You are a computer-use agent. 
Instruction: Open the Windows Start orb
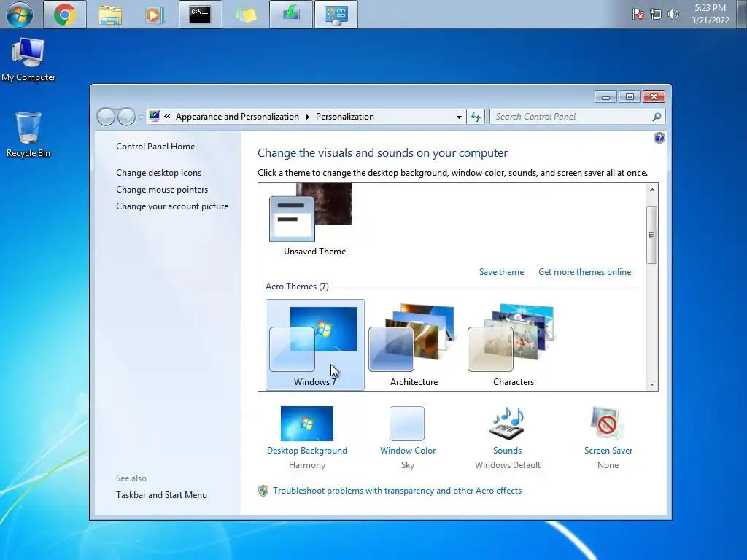coord(20,15)
